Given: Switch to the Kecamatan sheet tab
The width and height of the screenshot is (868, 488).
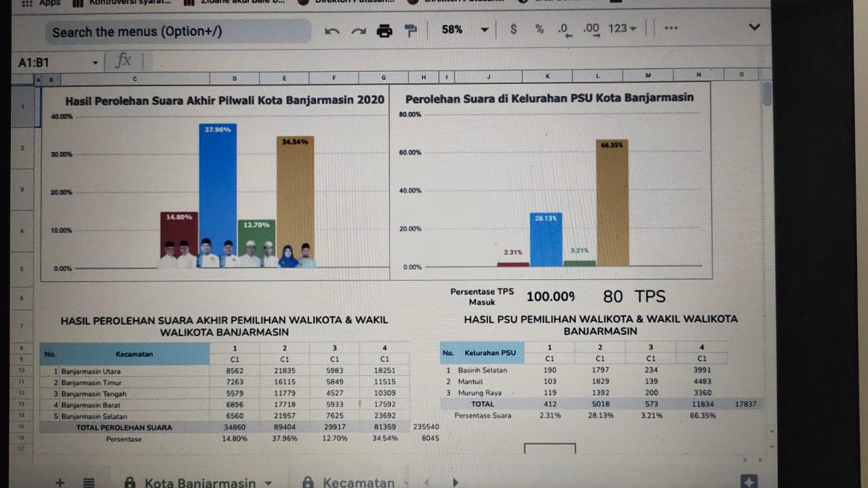Looking at the screenshot, I should pos(358,483).
